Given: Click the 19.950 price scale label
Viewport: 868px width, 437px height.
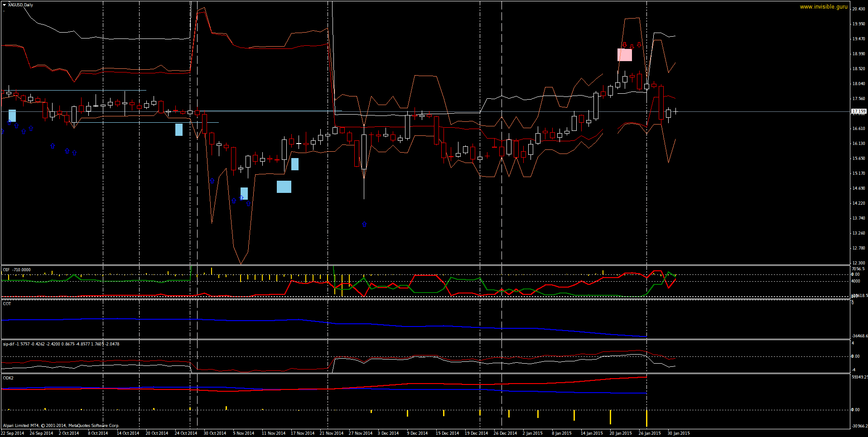Looking at the screenshot, I should 858,24.
